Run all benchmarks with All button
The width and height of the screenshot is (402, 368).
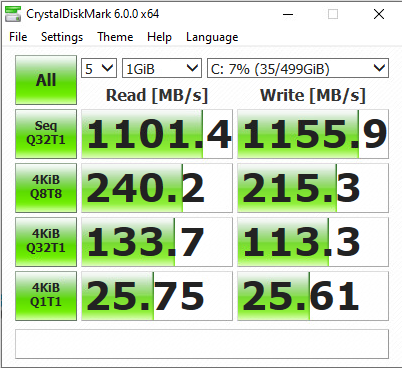coord(46,80)
